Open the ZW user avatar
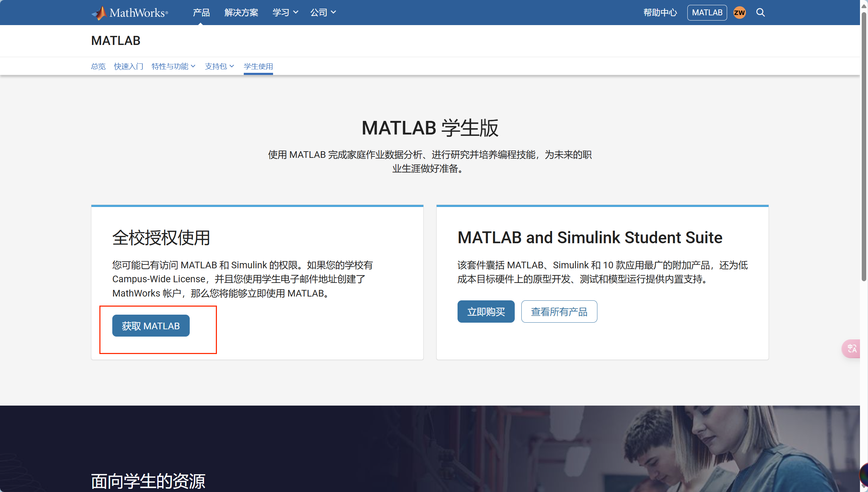The image size is (868, 492). pyautogui.click(x=739, y=13)
